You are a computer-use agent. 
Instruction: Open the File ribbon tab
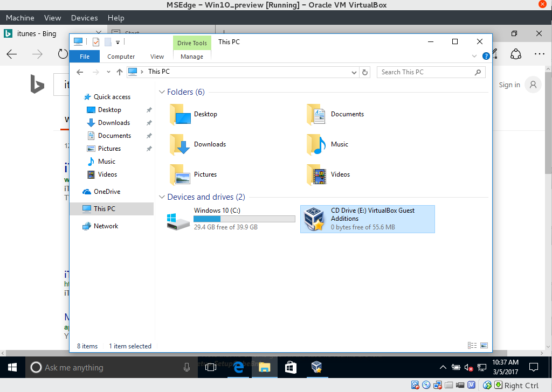(85, 57)
